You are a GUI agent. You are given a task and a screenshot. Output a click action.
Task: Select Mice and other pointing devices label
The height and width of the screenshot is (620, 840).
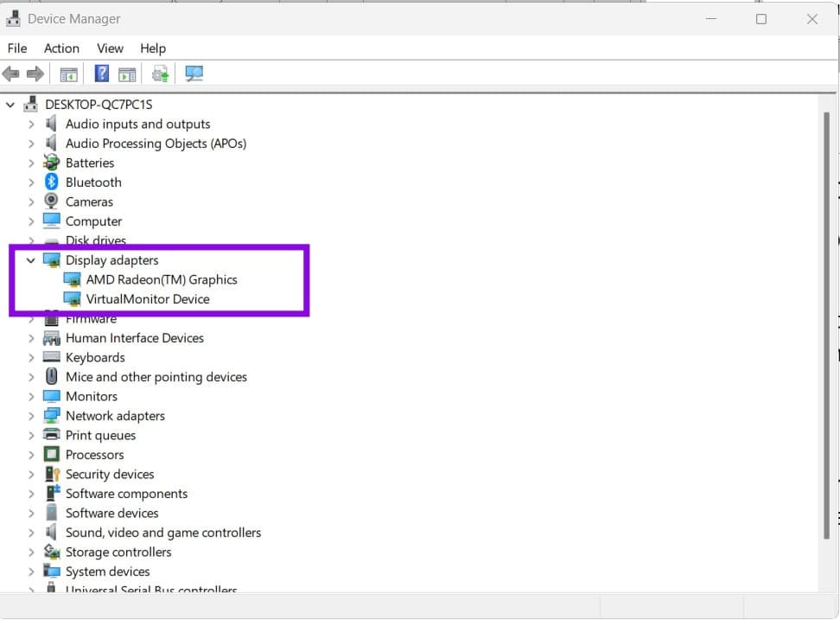pyautogui.click(x=156, y=377)
